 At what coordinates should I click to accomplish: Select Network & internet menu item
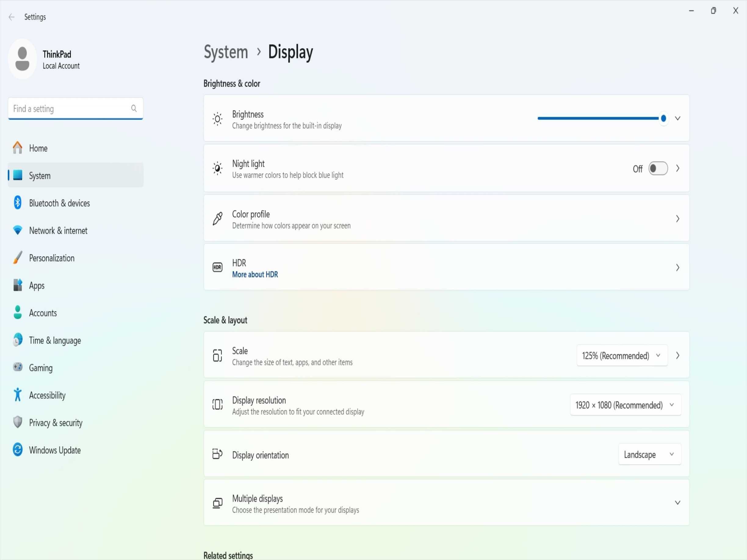click(76, 230)
